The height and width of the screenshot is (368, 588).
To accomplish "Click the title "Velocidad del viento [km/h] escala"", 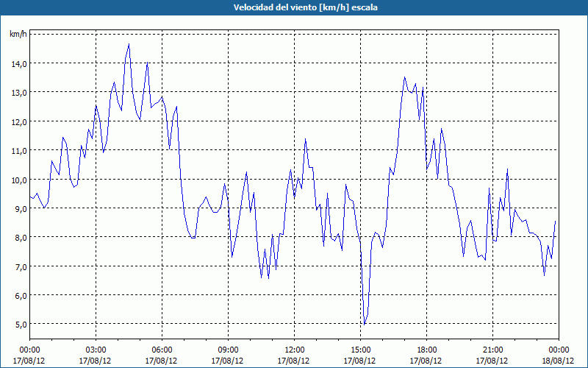I will 305,7.
